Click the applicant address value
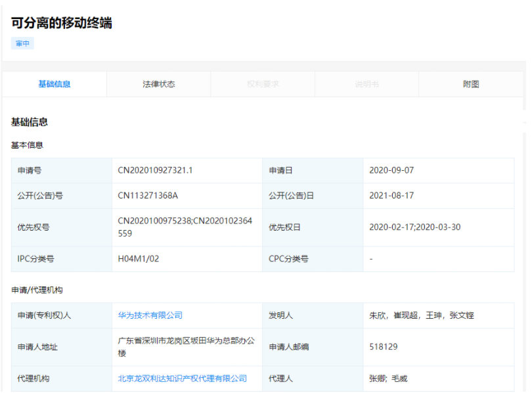The image size is (532, 393). tap(185, 347)
